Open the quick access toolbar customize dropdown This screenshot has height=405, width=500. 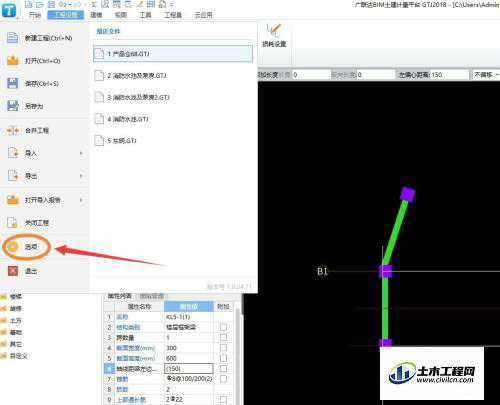pyautogui.click(x=171, y=5)
